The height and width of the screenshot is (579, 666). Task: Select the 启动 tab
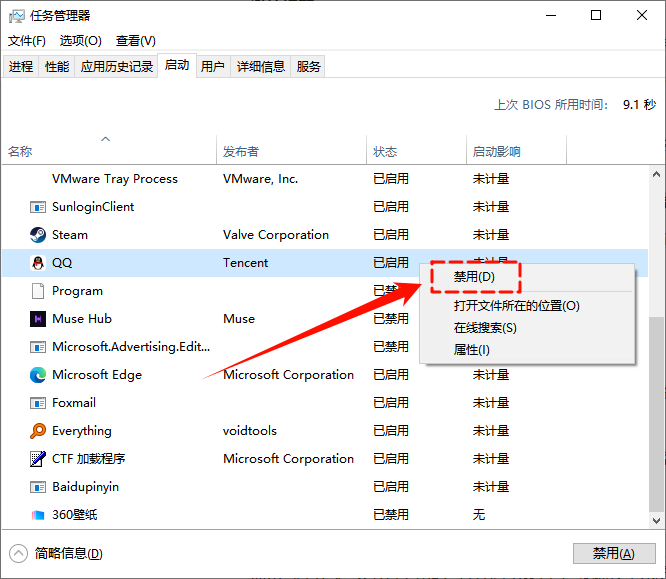177,65
